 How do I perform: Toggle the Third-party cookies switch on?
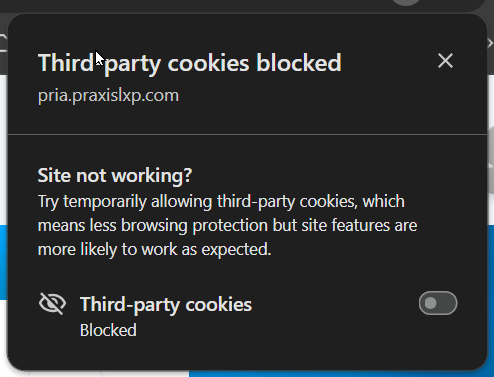pos(438,303)
